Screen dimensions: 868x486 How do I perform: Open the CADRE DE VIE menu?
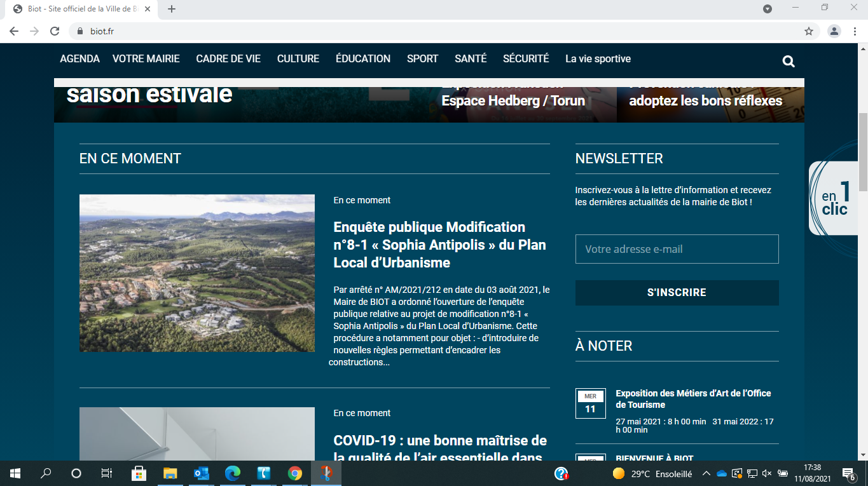(228, 58)
